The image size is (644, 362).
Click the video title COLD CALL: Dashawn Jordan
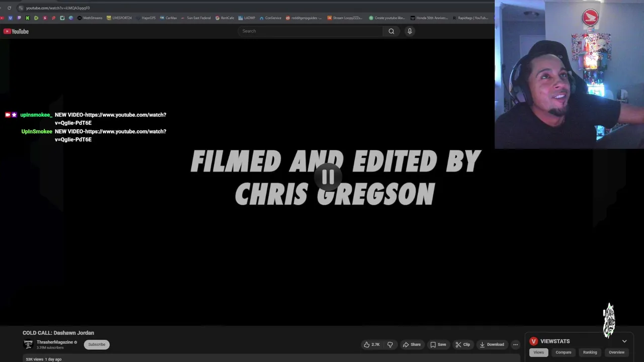[x=58, y=333]
